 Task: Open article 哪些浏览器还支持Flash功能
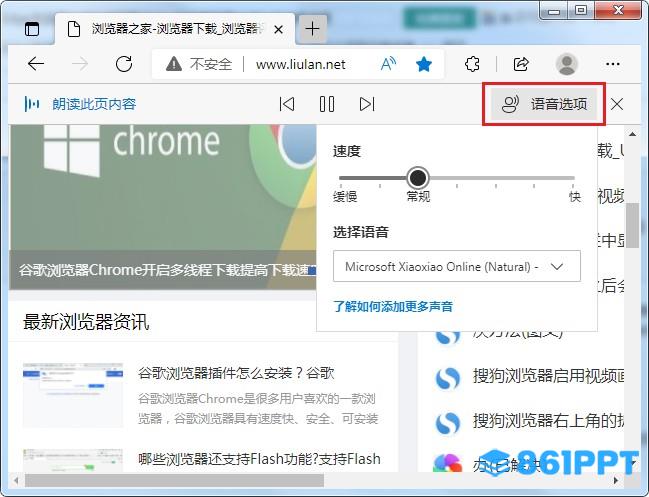[260, 459]
